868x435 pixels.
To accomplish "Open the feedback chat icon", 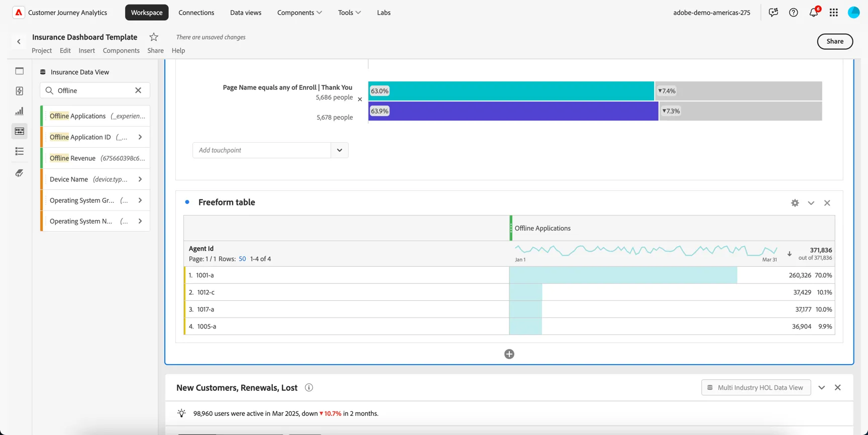I will (773, 13).
